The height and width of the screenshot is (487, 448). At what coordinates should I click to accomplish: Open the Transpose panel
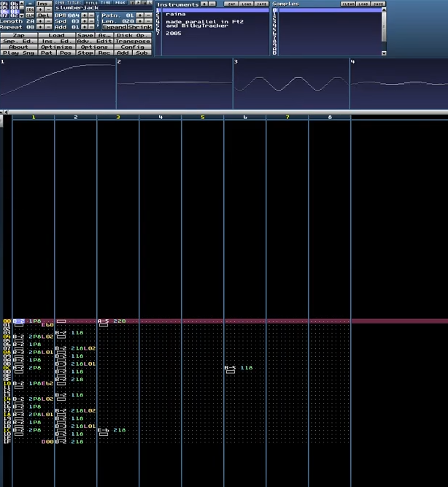(x=133, y=41)
